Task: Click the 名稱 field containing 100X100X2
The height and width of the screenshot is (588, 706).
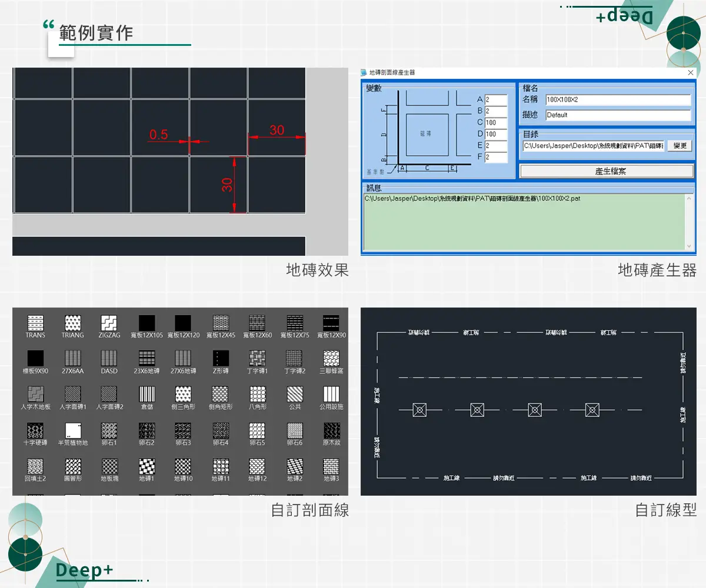Action: pos(617,100)
